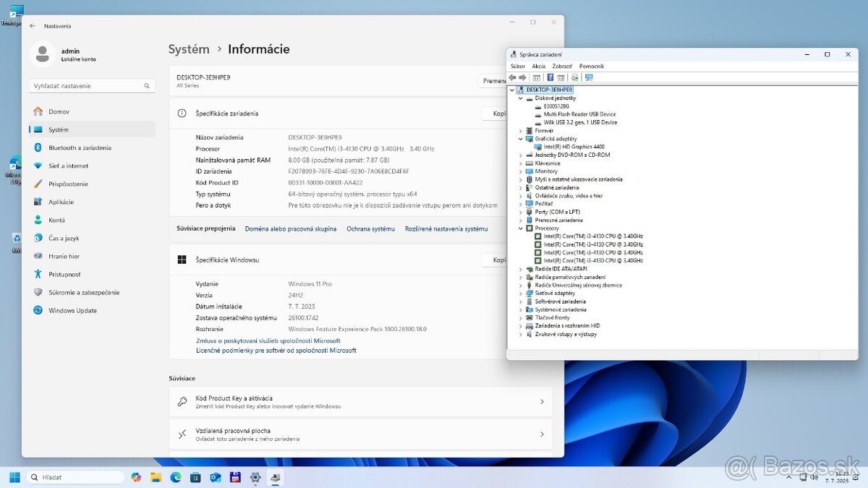This screenshot has width=868, height=488.
Task: Open Help via the question mark toolbar icon
Action: pyautogui.click(x=548, y=77)
